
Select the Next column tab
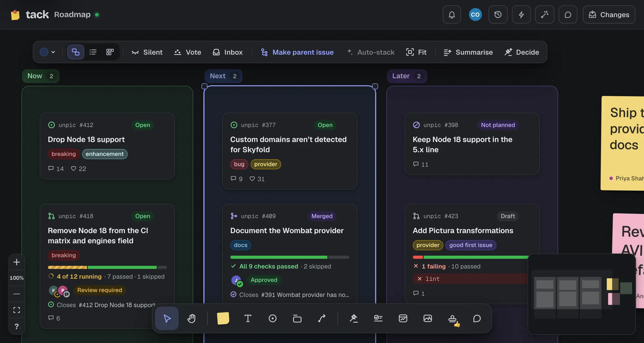pos(223,76)
